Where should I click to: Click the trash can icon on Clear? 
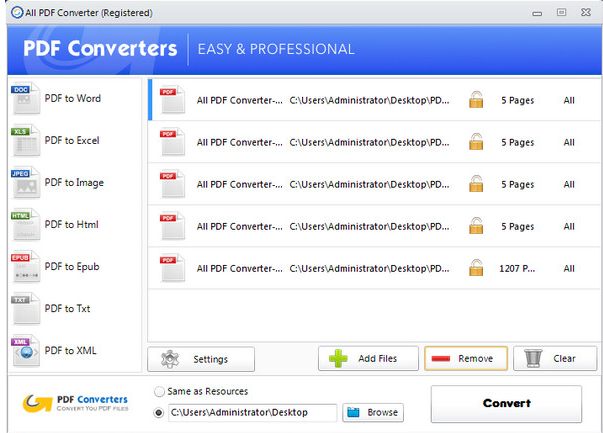[533, 358]
